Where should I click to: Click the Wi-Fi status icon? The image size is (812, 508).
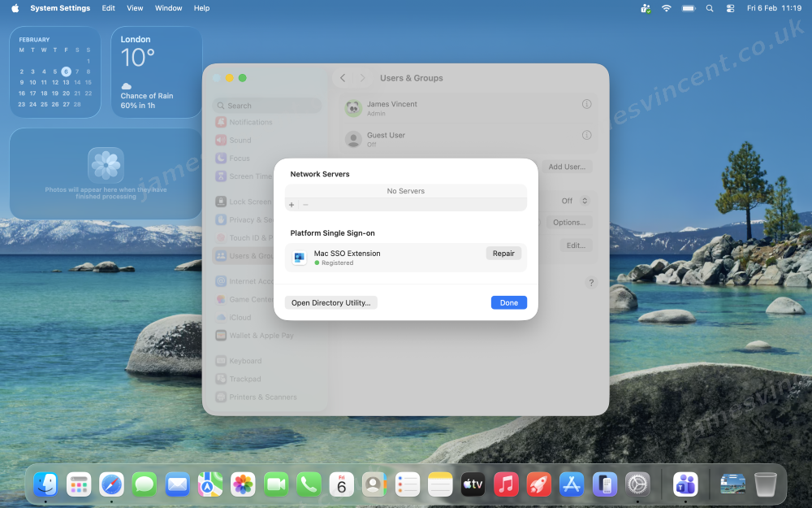tap(667, 8)
